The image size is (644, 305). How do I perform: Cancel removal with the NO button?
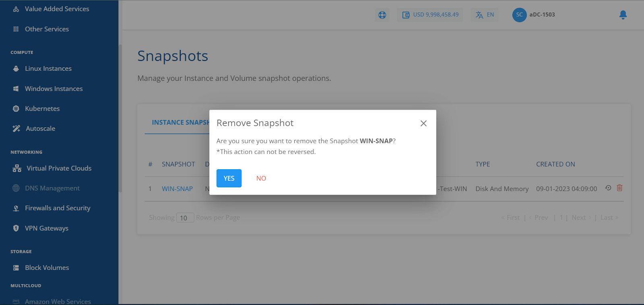261,178
